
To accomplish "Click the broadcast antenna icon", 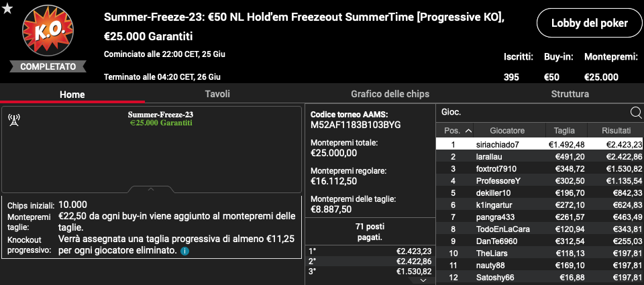I will (x=14, y=120).
